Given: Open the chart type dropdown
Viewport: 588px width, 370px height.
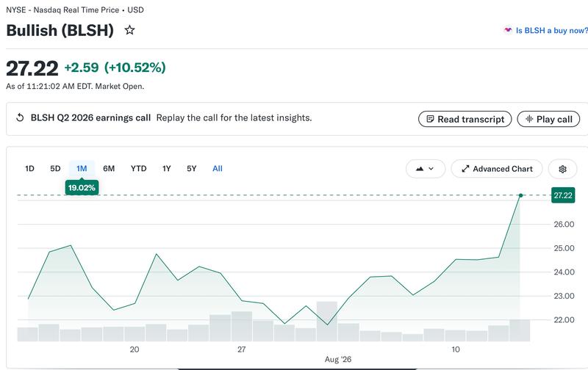Looking at the screenshot, I should (426, 169).
